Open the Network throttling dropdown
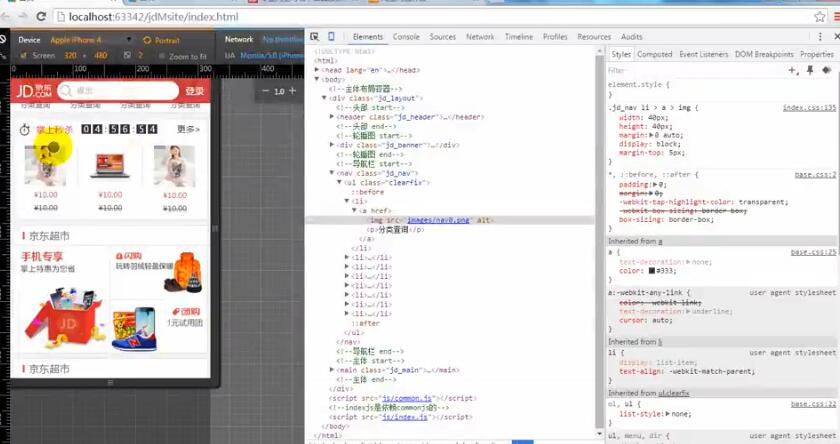Image resolution: width=840 pixels, height=444 pixels. (x=282, y=39)
